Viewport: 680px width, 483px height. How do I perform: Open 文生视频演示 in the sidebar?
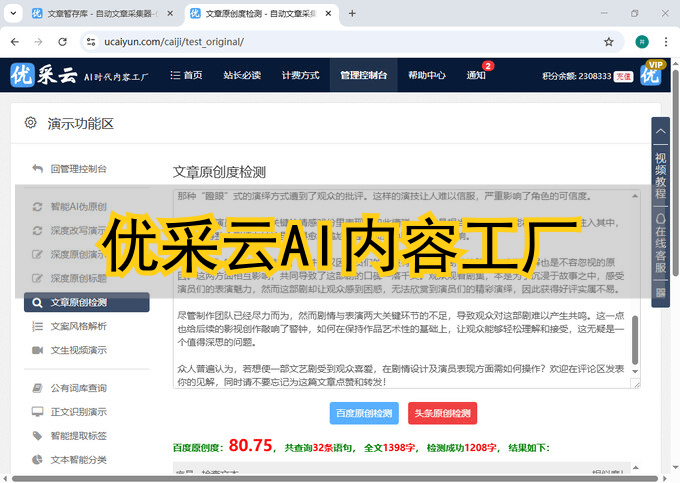pyautogui.click(x=78, y=350)
